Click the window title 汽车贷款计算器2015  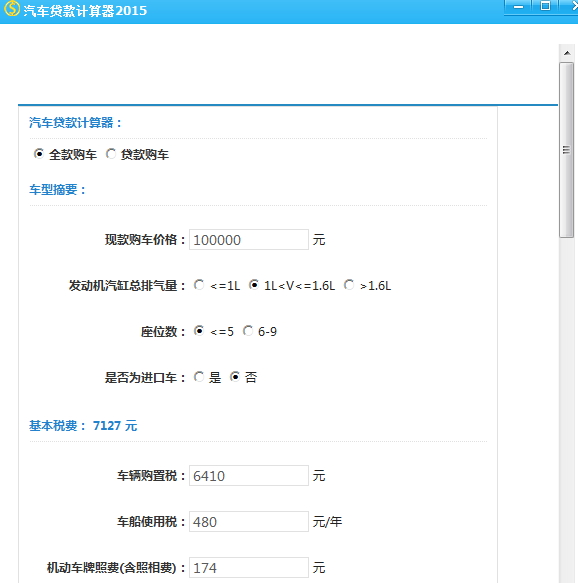85,11
